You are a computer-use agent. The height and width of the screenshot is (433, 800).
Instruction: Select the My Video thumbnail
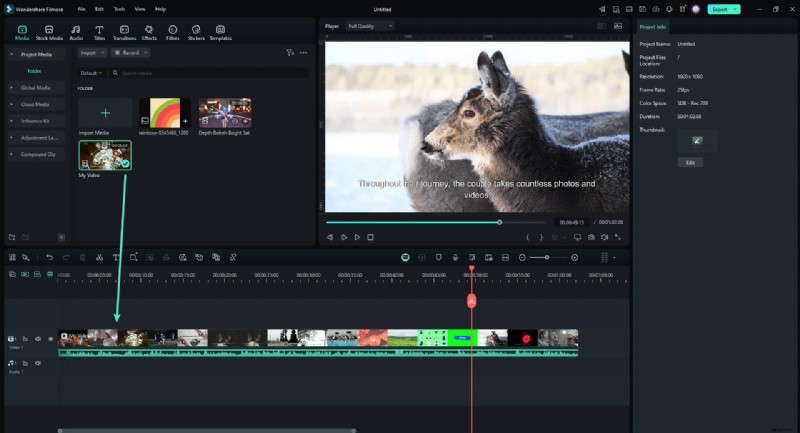[x=105, y=155]
